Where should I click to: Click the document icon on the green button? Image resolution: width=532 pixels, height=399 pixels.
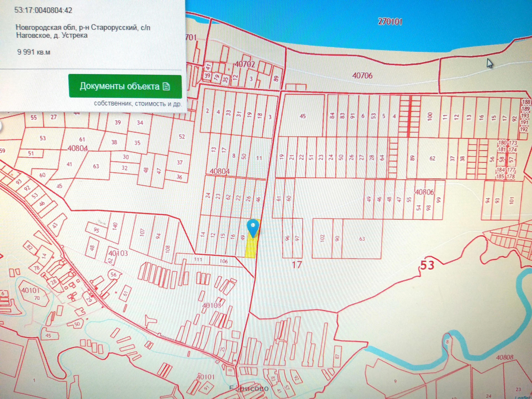coord(166,86)
